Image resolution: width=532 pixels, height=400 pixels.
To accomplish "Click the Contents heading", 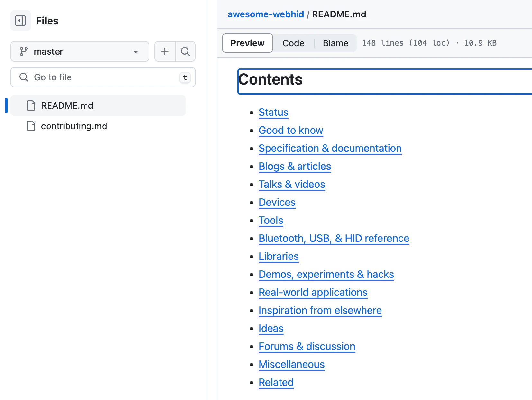I will [x=270, y=79].
